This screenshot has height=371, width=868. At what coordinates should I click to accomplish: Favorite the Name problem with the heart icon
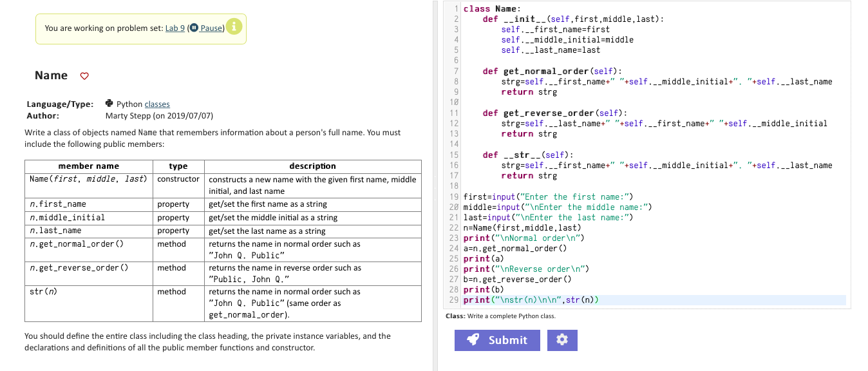pyautogui.click(x=84, y=76)
